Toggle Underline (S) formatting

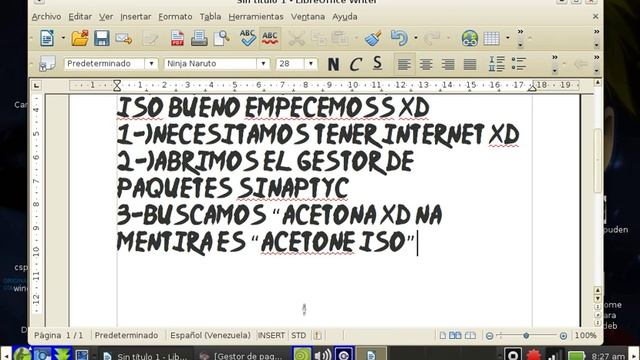(x=377, y=64)
